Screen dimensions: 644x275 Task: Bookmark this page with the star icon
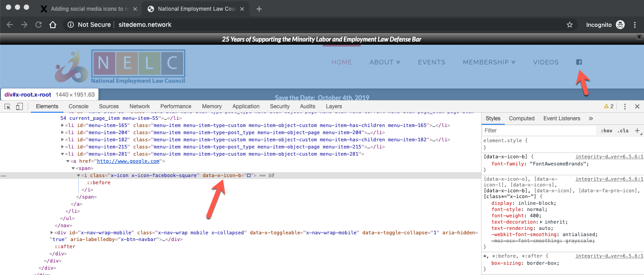pyautogui.click(x=570, y=25)
